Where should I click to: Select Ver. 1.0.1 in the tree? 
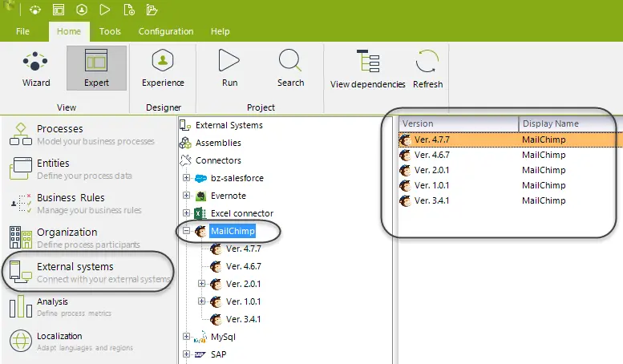point(243,301)
